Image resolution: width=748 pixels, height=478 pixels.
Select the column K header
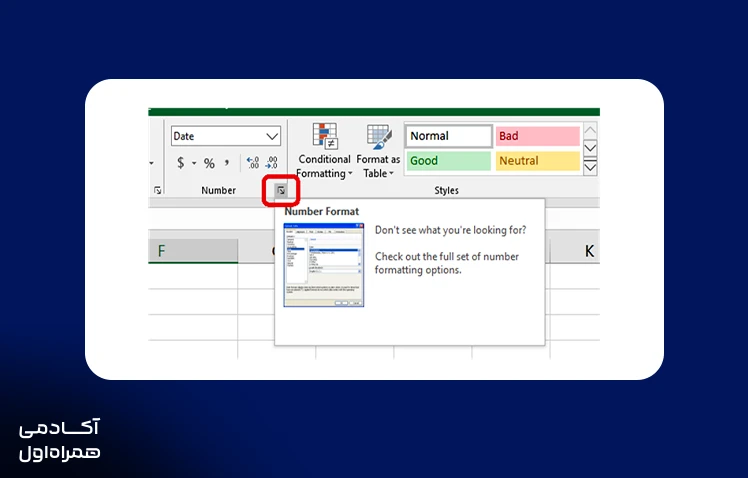(x=575, y=251)
